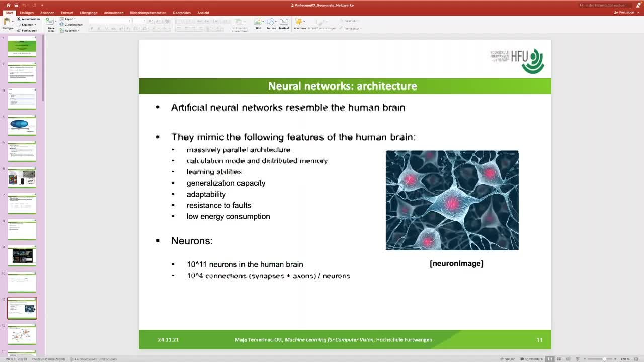Open the Bildschirmpräsentation ribbon tab
The height and width of the screenshot is (362, 644).
[148, 13]
